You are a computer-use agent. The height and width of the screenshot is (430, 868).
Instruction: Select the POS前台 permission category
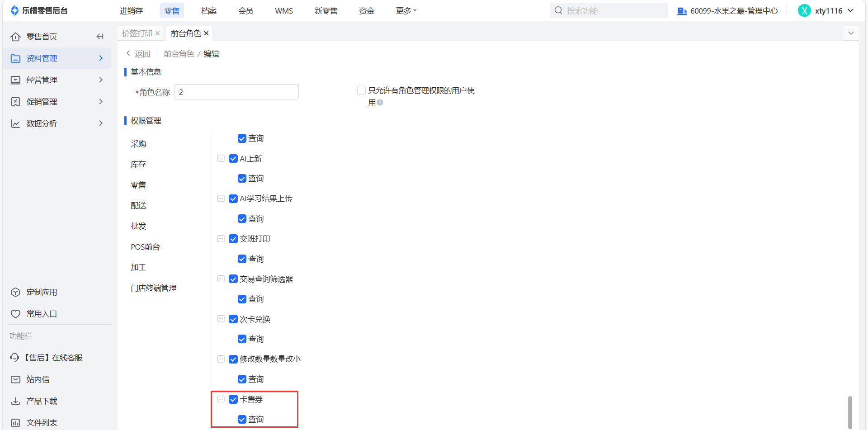[146, 247]
